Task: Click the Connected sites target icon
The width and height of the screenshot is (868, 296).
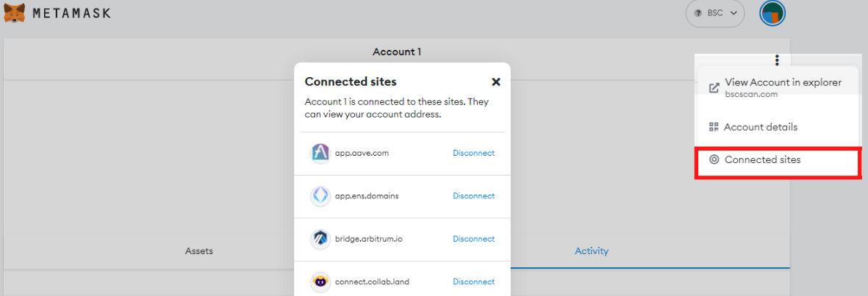Action: (714, 160)
